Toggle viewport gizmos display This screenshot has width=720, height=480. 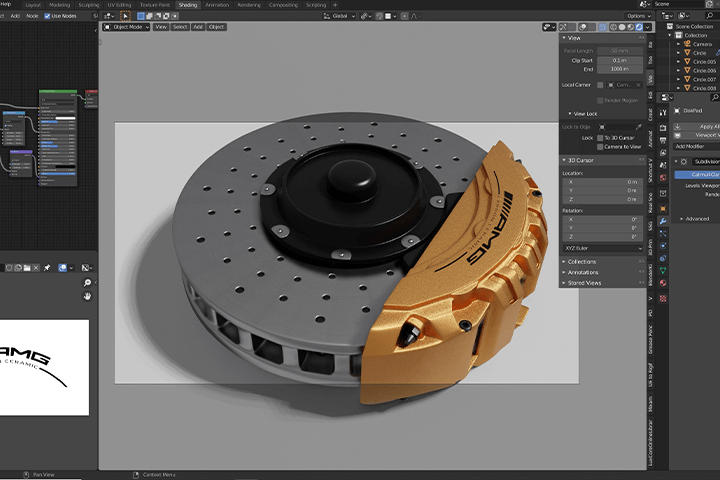pos(563,27)
